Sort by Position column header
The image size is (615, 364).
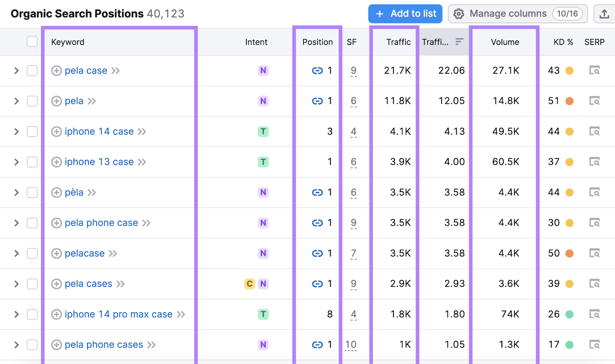317,42
